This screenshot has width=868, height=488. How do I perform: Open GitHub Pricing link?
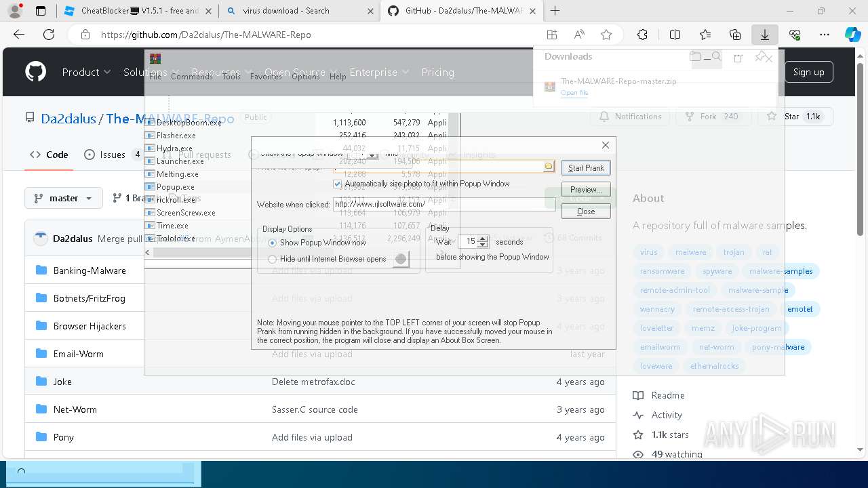point(437,72)
